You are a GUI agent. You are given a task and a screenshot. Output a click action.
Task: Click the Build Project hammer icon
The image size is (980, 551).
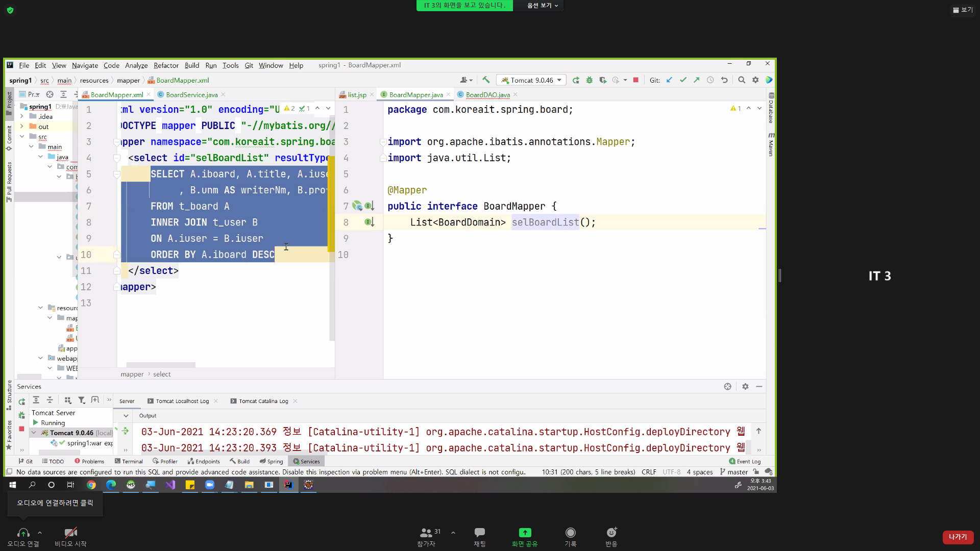tap(486, 80)
